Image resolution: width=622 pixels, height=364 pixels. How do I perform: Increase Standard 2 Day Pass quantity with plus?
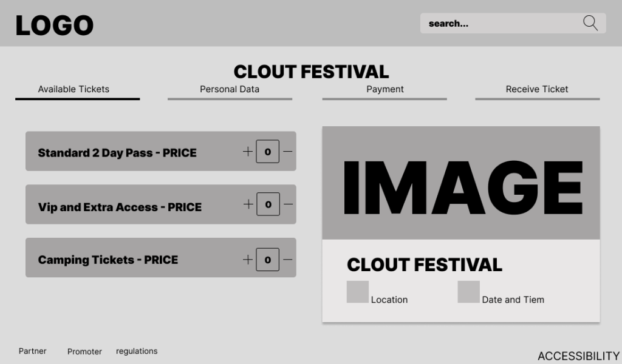(248, 152)
